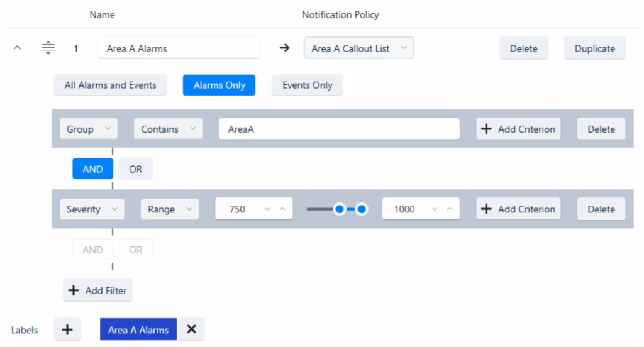Click Add Filter plus button

98,290
